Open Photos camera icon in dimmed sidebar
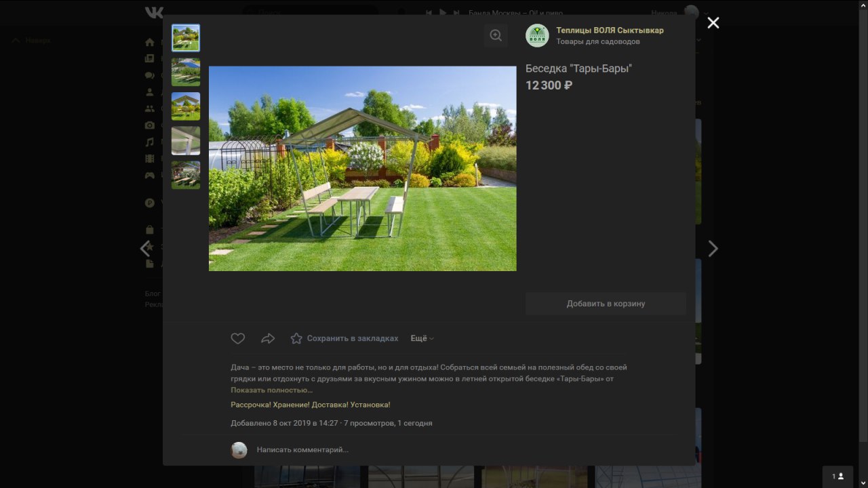The image size is (868, 488). 150,125
